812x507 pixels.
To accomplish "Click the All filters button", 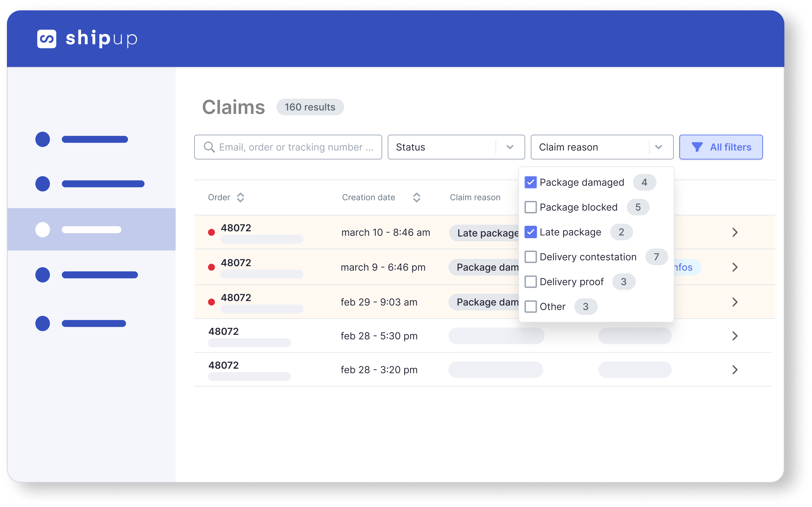I will tap(721, 147).
